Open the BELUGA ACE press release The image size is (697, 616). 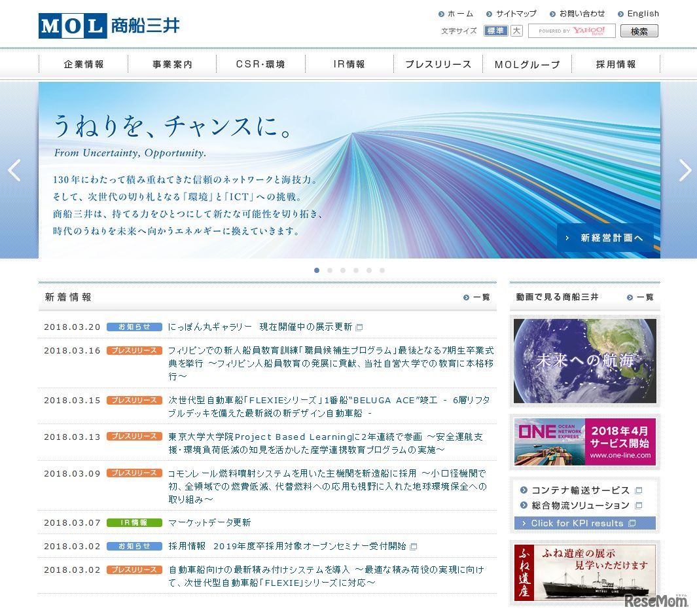click(x=329, y=407)
